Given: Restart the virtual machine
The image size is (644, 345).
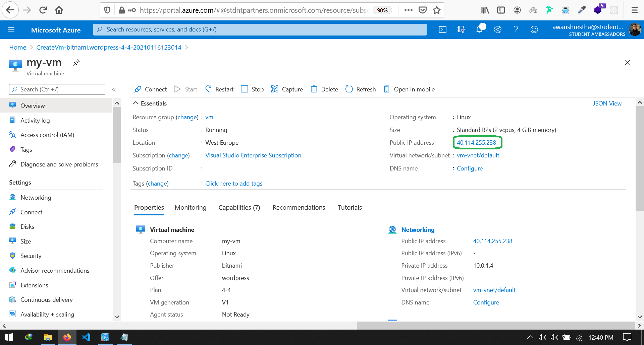Looking at the screenshot, I should 219,89.
